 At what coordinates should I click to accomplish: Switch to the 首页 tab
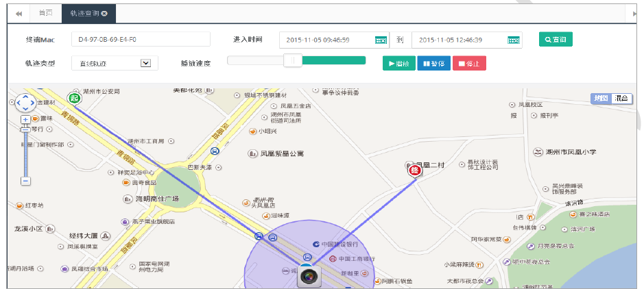pyautogui.click(x=45, y=13)
